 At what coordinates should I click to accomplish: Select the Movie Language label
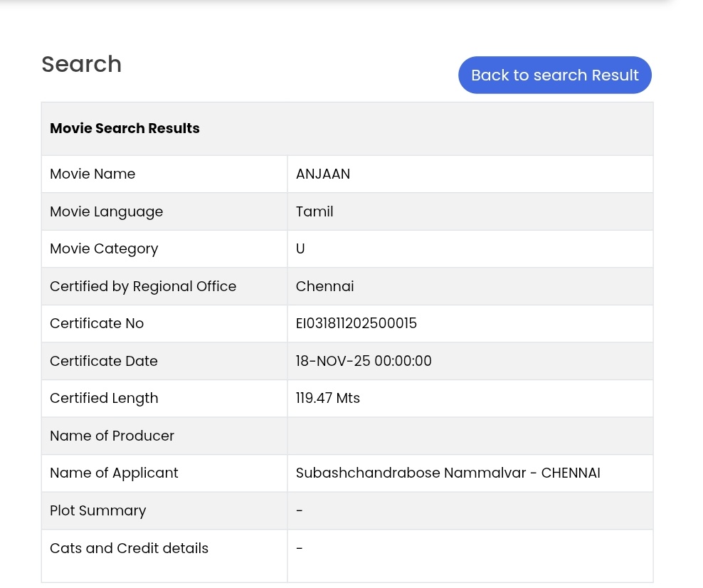coord(106,211)
